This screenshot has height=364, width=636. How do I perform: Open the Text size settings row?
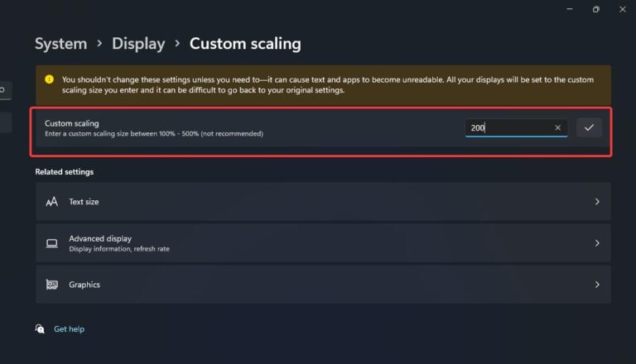[323, 202]
